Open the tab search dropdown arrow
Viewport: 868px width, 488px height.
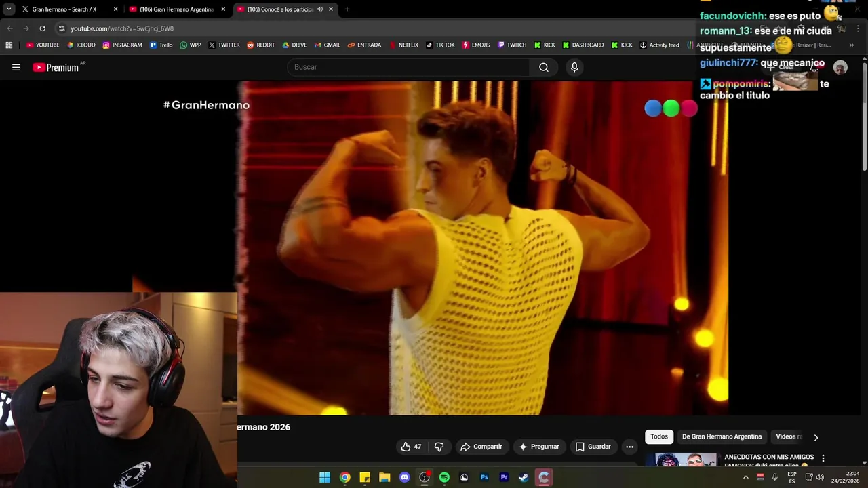(9, 9)
